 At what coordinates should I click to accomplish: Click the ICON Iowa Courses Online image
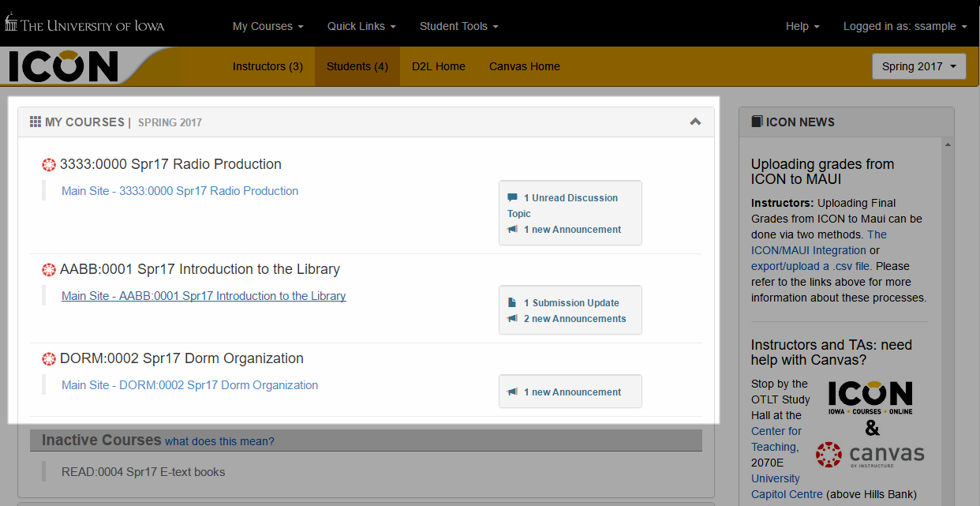(x=870, y=399)
